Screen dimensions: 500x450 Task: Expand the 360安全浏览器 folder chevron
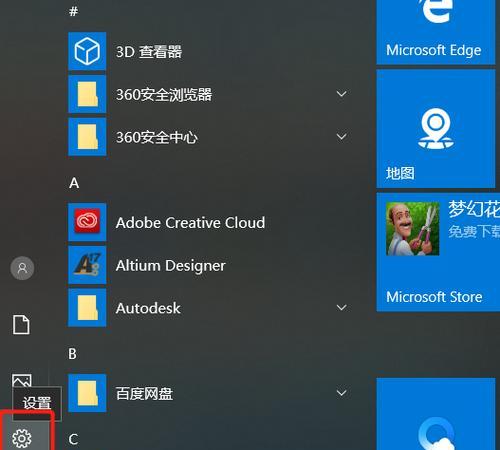pos(341,94)
